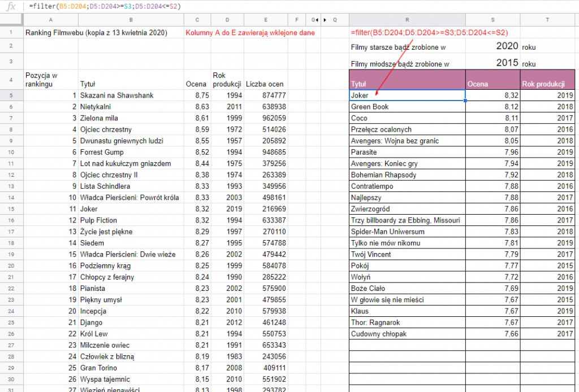The width and height of the screenshot is (579, 392).
Task: Select 'Klaus' cell
Action: pyautogui.click(x=407, y=311)
